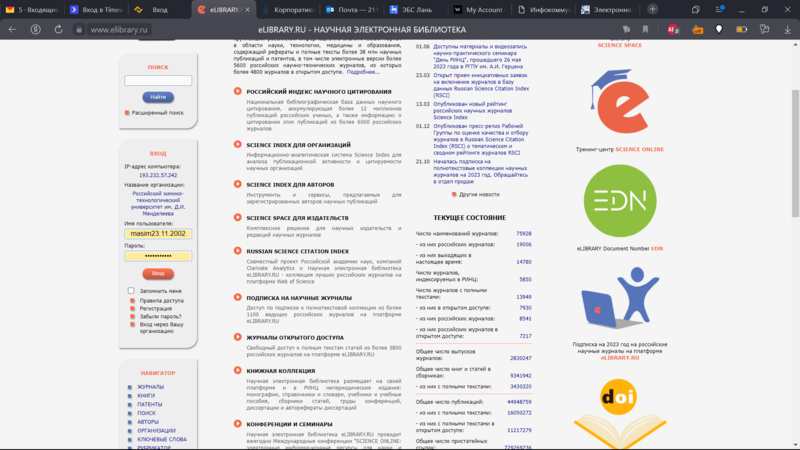The image size is (800, 450).
Task: Open browser downloads arrow icon
Action: (x=787, y=30)
